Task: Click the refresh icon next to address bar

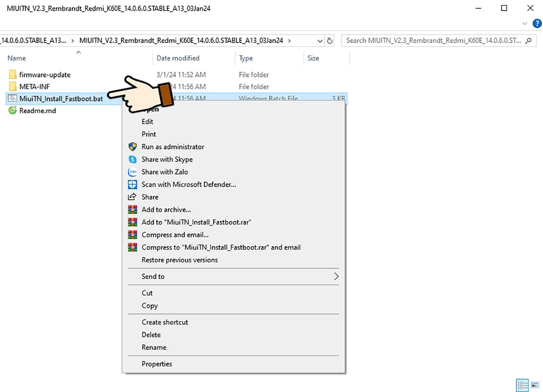Action: 330,41
